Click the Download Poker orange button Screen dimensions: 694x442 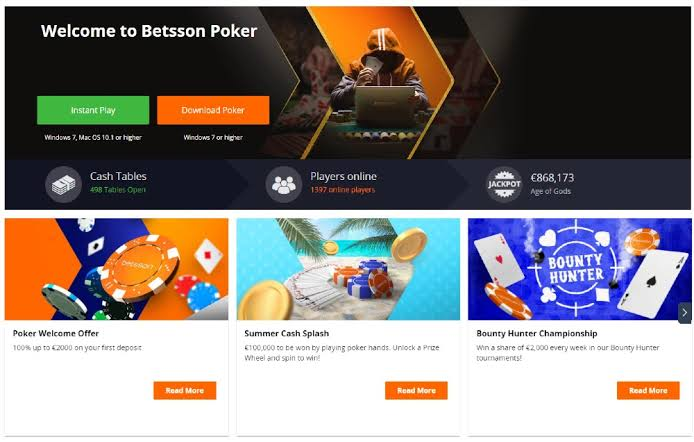click(x=213, y=110)
